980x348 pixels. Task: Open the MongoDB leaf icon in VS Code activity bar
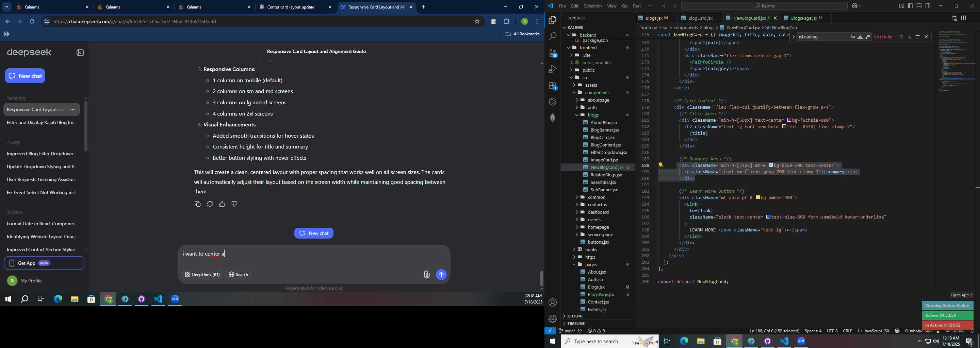[553, 118]
